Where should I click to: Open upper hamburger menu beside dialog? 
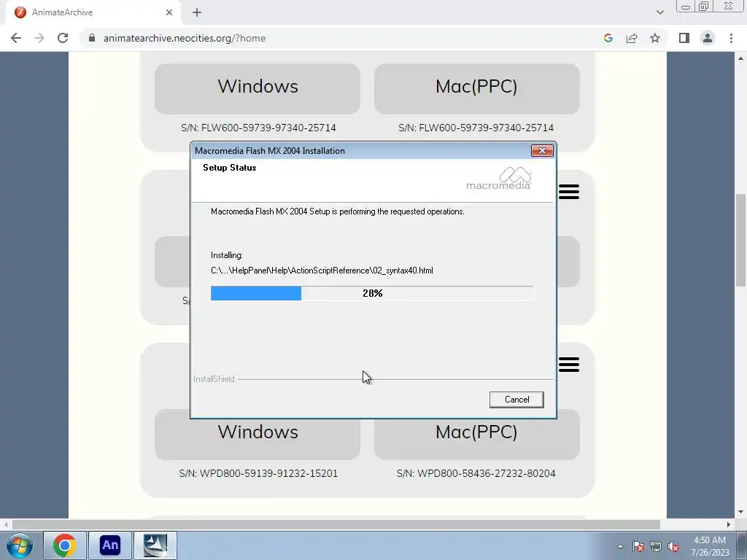(569, 192)
